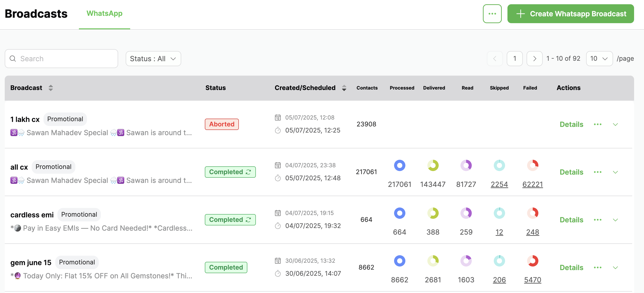Click page number 1 in pagination
644x293 pixels.
pos(514,59)
